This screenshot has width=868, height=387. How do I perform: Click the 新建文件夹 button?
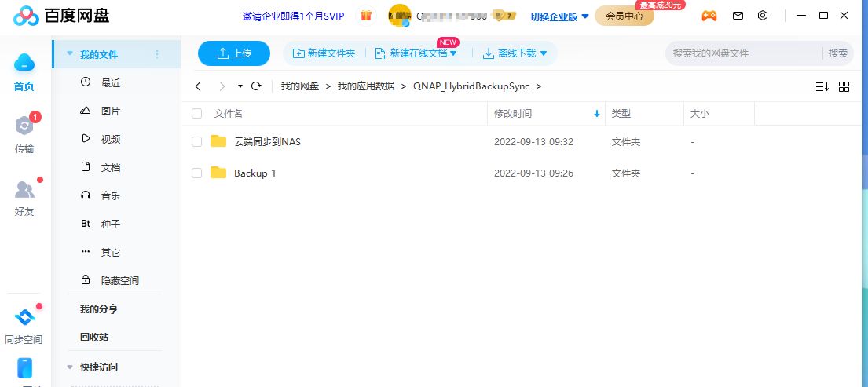tap(324, 53)
